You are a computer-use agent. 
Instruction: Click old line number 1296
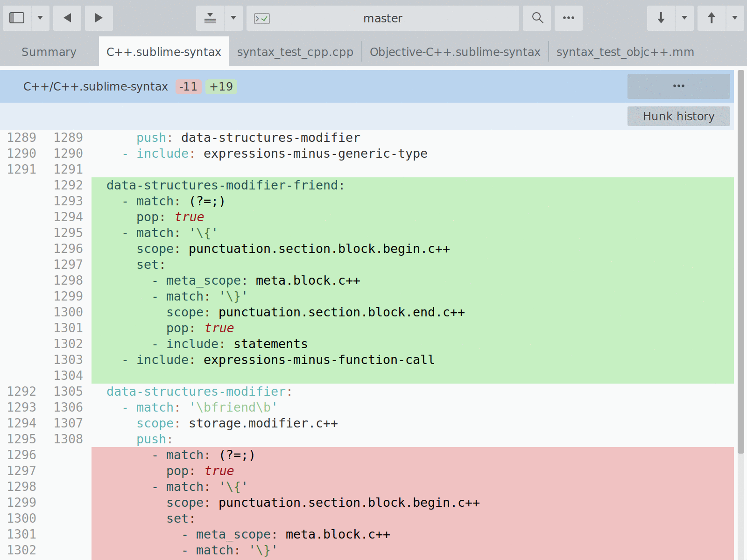pos(21,455)
